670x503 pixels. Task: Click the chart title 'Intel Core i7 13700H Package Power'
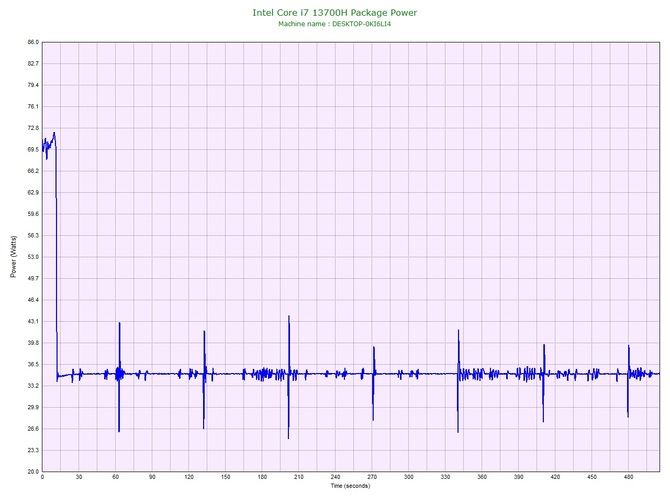(x=335, y=12)
